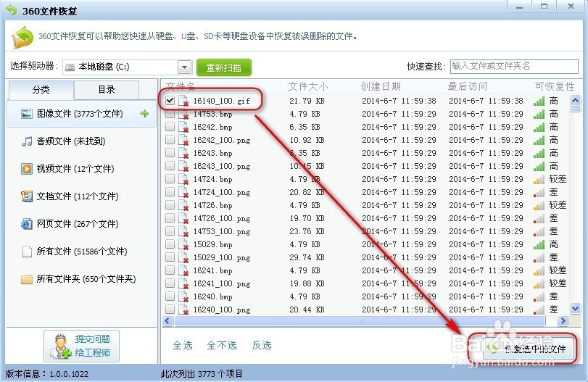The image size is (588, 382).
Task: Select 文档文件 (112个文件) category
Action: [x=81, y=196]
